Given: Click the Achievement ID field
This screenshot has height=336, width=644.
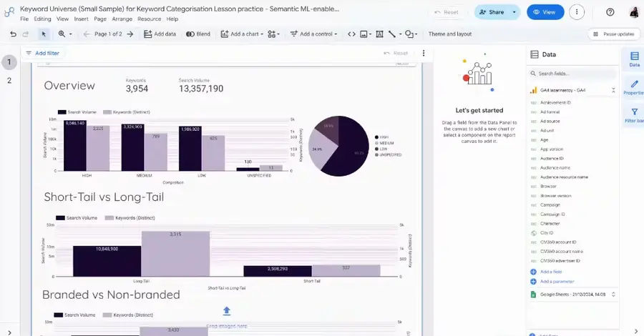Looking at the screenshot, I should pos(555,102).
